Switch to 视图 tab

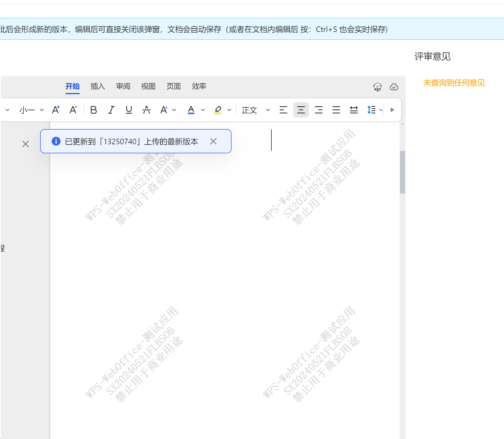pyautogui.click(x=148, y=86)
